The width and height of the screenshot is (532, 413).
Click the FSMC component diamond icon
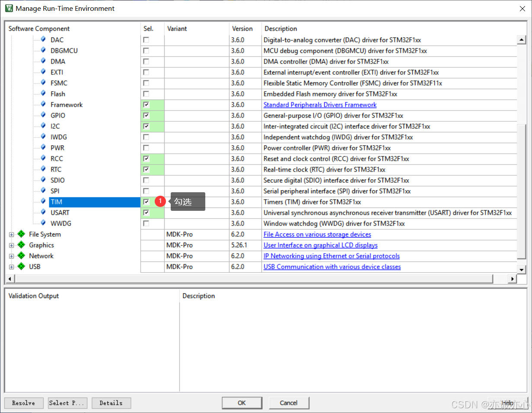click(43, 83)
